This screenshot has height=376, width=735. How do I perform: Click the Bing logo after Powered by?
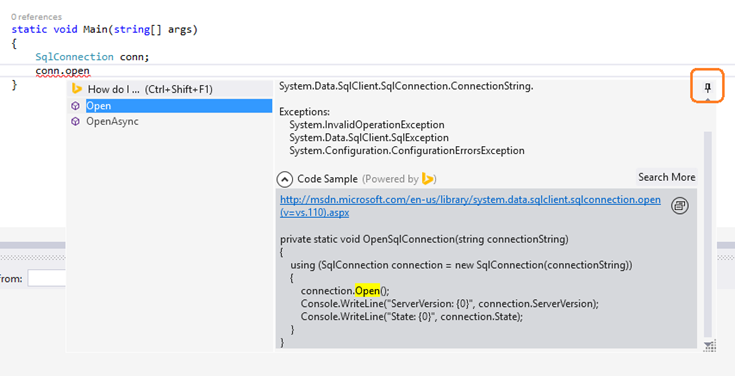427,179
